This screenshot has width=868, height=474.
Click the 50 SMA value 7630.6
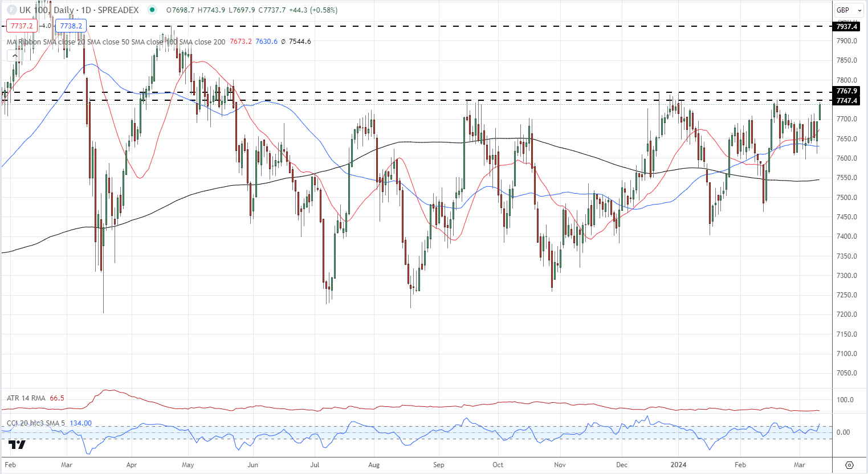pyautogui.click(x=267, y=42)
